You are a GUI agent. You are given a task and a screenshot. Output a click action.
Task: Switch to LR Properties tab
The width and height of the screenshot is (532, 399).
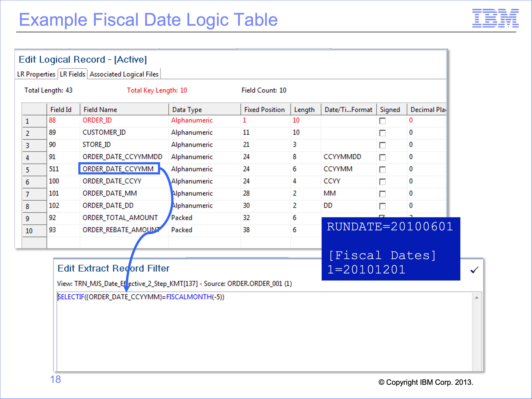[x=36, y=74]
